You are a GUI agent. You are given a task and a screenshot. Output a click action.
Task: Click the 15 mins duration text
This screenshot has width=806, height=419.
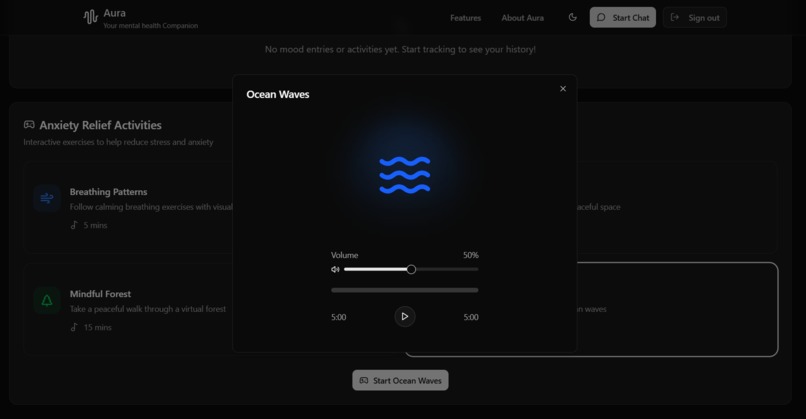(97, 327)
